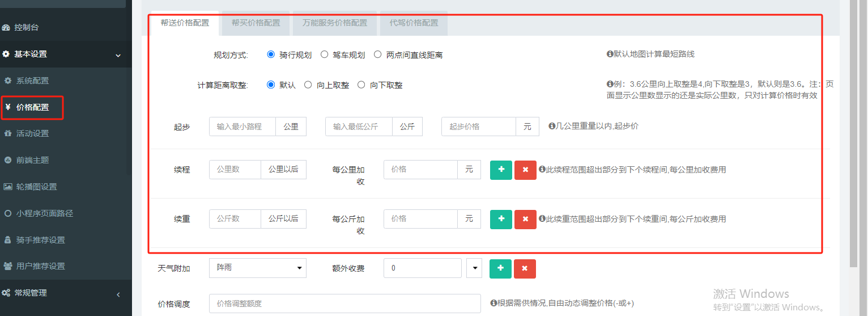Select the 骑行规划 radio button
868x316 pixels.
(x=270, y=54)
